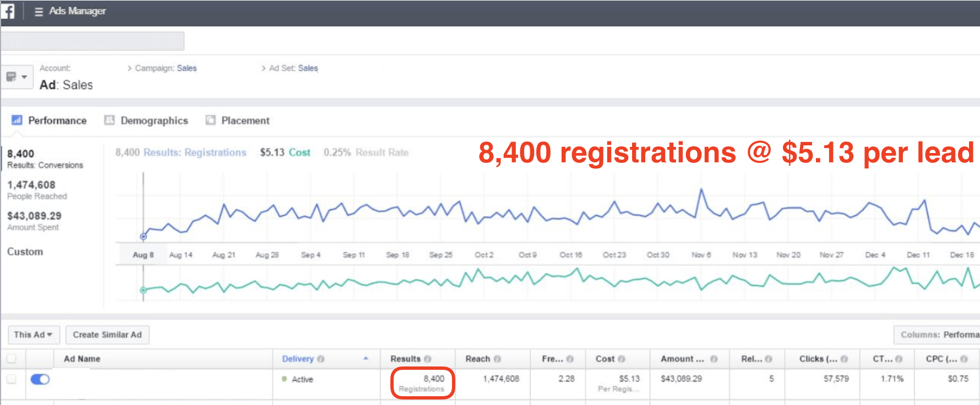The height and width of the screenshot is (405, 980).
Task: Tick the checkbox for the Active ad row
Action: (x=12, y=379)
